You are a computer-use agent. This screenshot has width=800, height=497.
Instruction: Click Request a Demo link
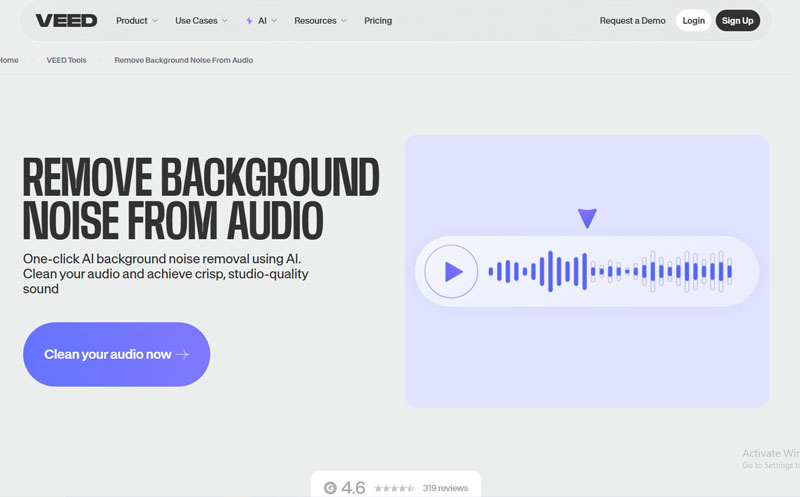click(x=632, y=20)
